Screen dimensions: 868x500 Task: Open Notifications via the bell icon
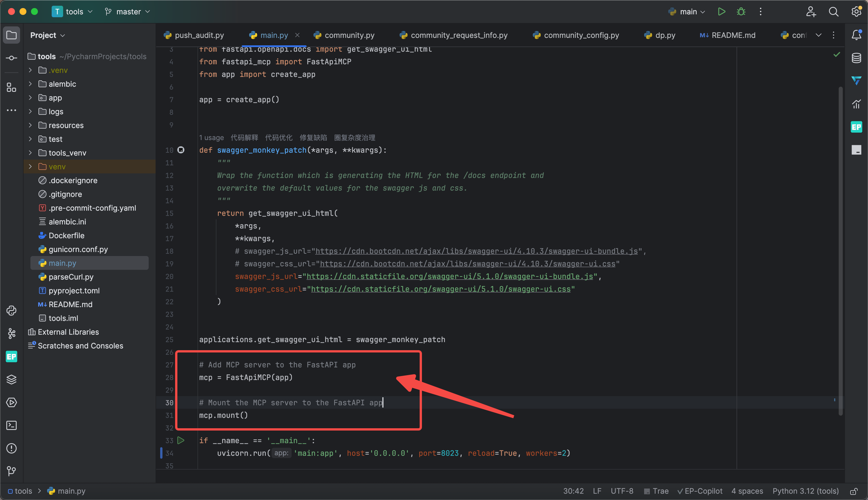pyautogui.click(x=856, y=35)
